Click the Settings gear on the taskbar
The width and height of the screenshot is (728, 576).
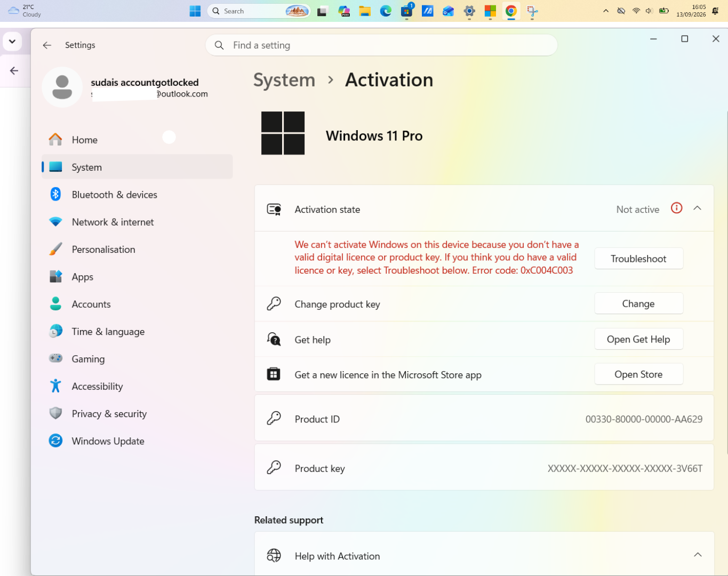coord(469,11)
